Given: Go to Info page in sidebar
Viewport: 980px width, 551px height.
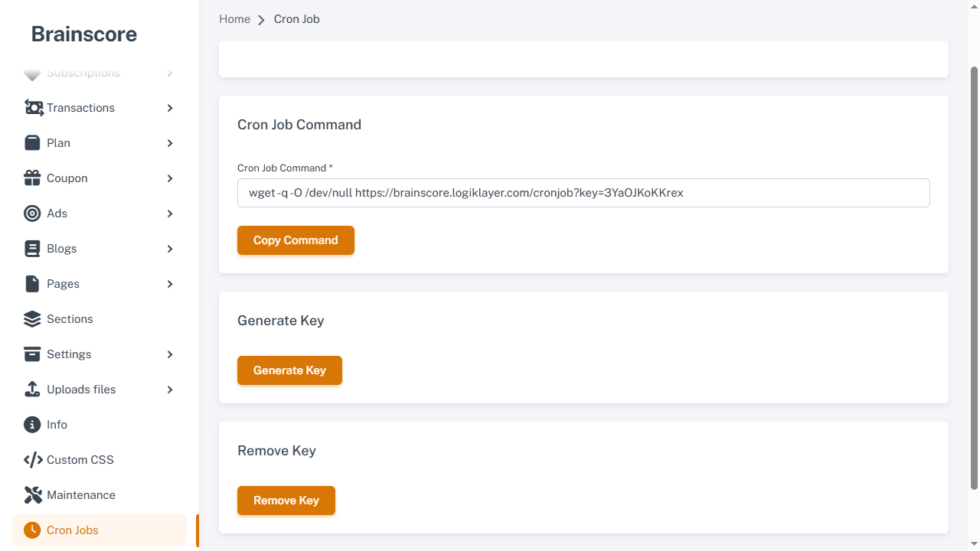Looking at the screenshot, I should coord(100,425).
